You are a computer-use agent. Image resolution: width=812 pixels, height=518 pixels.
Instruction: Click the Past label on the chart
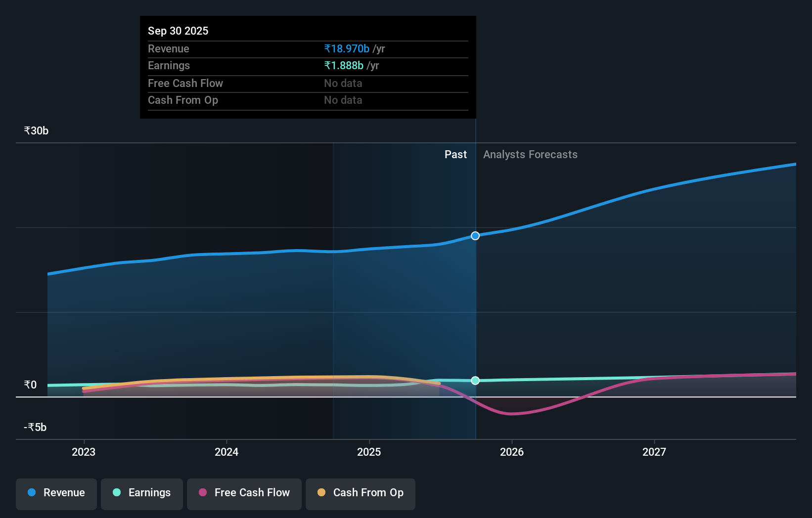point(455,155)
